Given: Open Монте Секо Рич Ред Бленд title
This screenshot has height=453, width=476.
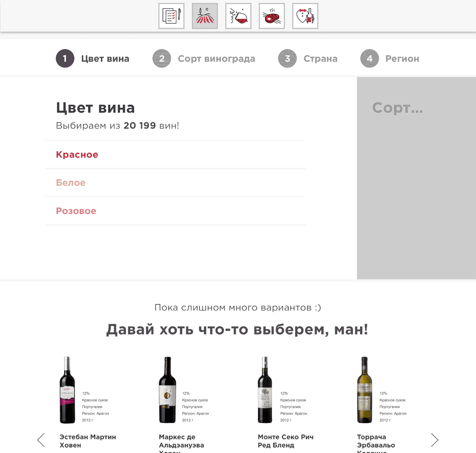Looking at the screenshot, I should point(286,441).
